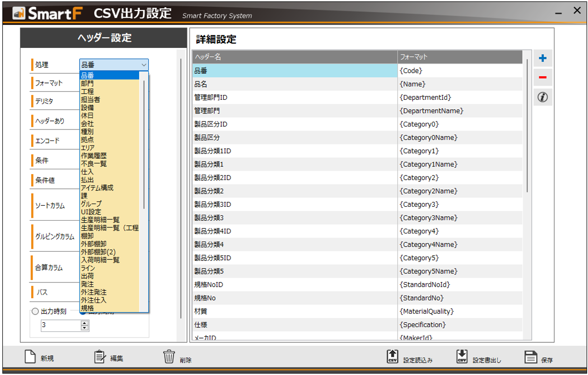Click the 設定書出し CSV export icon
The height and width of the screenshot is (375, 588).
[x=462, y=357]
